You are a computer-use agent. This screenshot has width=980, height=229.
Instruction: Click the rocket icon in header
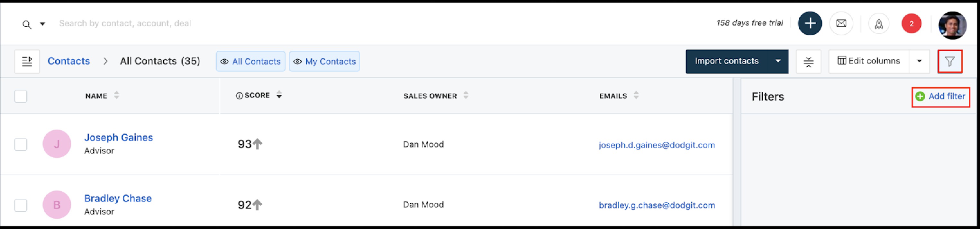(x=879, y=24)
